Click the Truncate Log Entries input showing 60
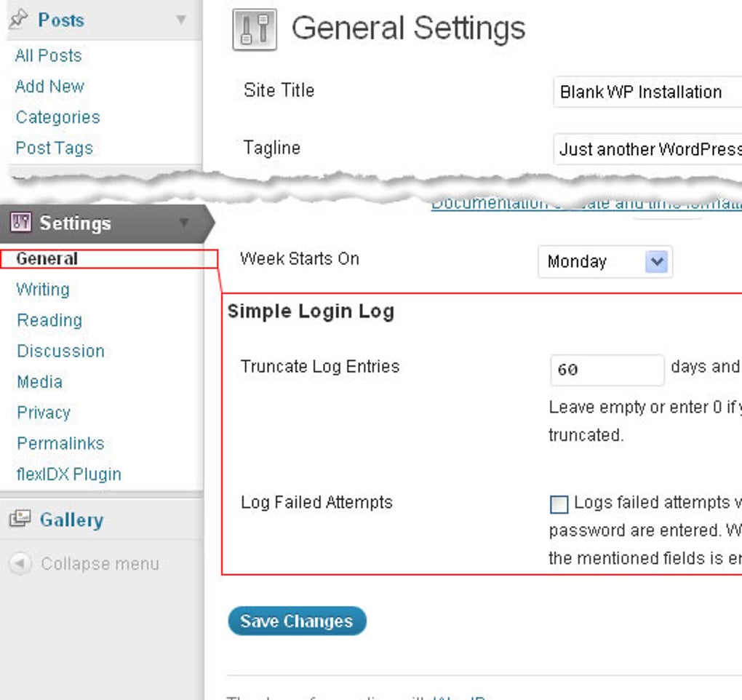 tap(606, 370)
